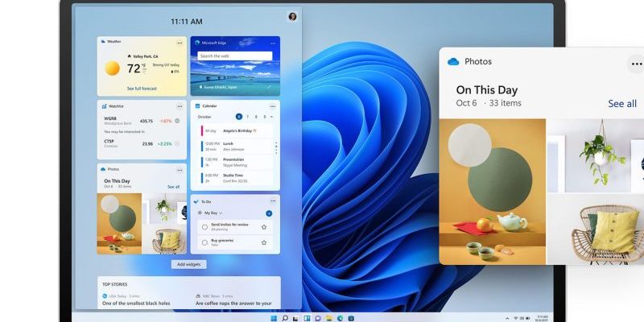Toggle the Widgets taskbar button
This screenshot has height=322, width=644.
(307, 318)
